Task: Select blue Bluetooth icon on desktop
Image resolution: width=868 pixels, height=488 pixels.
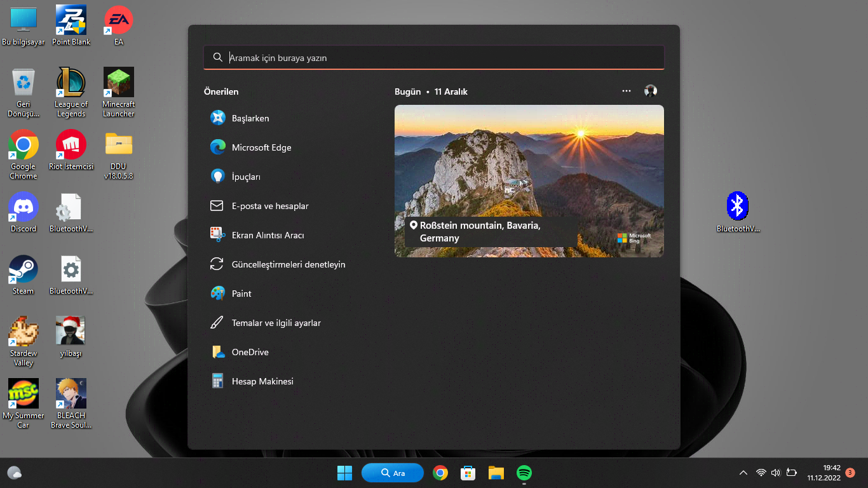Action: 738,213
